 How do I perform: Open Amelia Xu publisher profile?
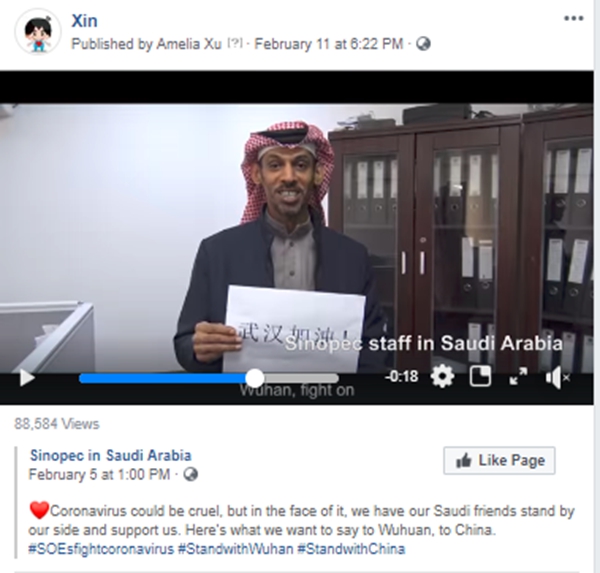coord(189,44)
